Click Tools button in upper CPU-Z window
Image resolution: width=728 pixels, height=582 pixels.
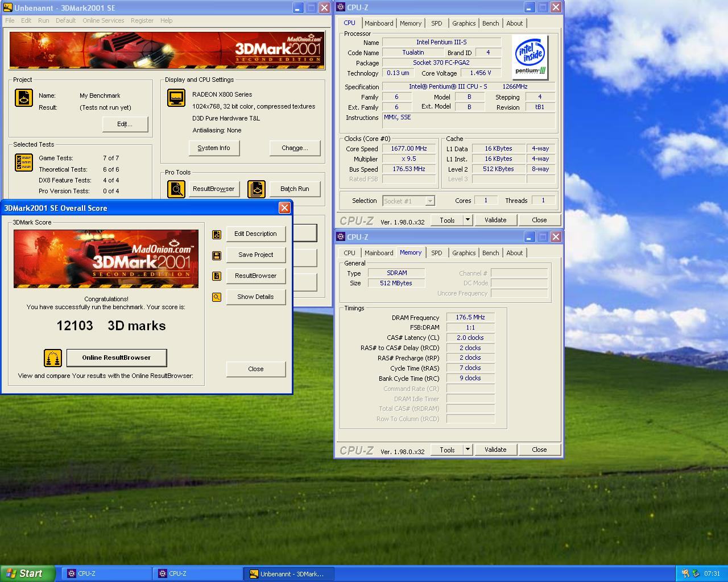coord(447,220)
